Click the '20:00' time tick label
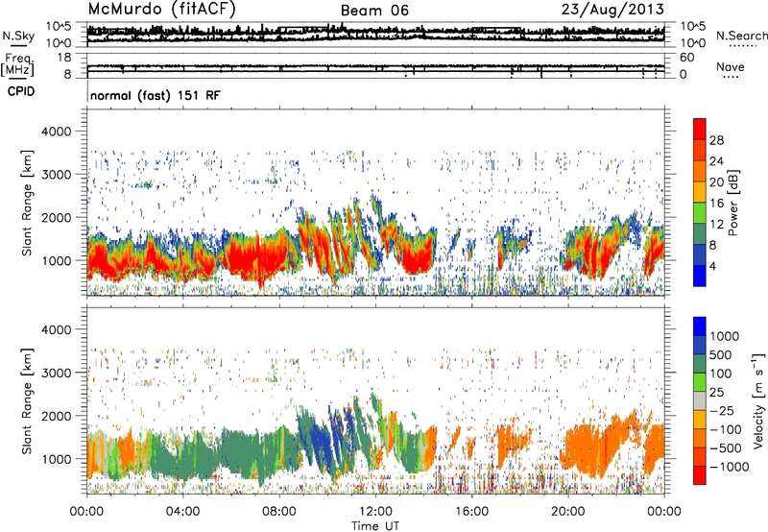This screenshot has width=768, height=532. coord(568,512)
